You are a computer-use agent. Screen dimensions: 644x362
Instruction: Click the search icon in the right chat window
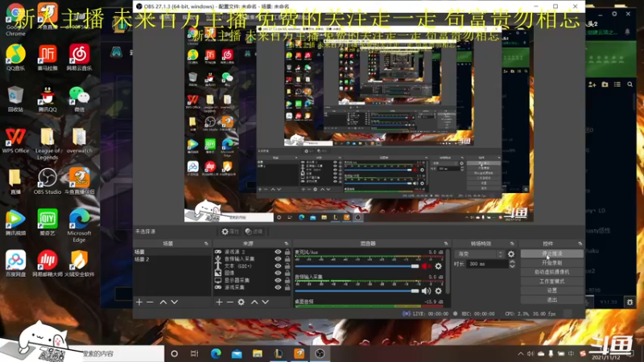(630, 84)
